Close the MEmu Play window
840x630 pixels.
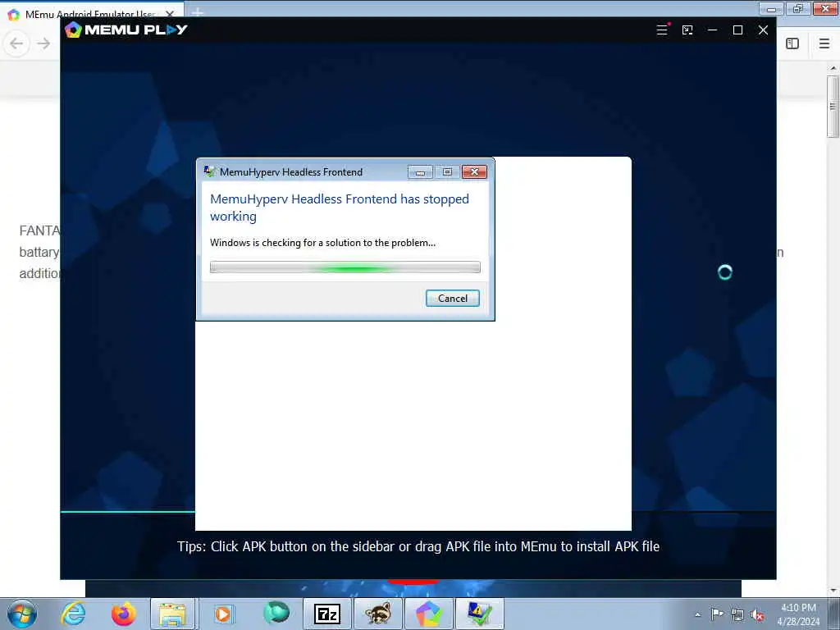pyautogui.click(x=764, y=30)
